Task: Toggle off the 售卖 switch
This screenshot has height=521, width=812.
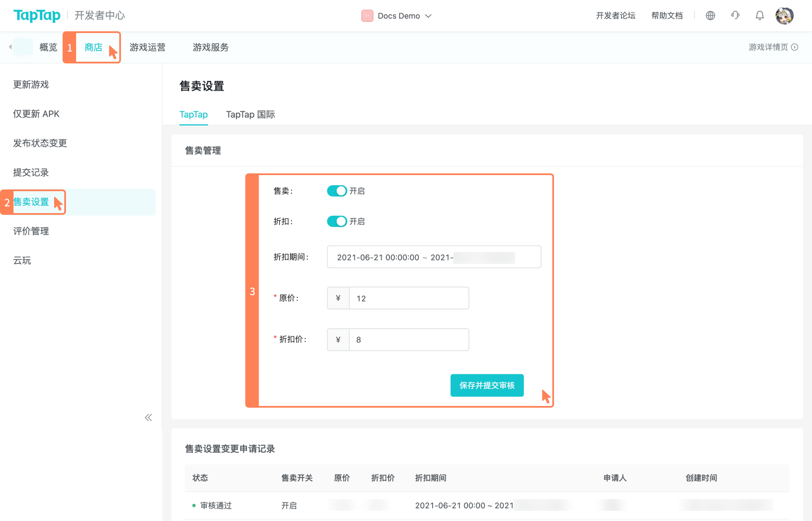Action: point(337,191)
